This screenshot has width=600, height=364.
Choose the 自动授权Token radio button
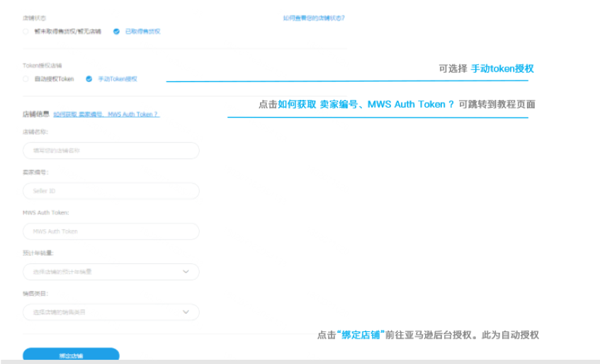pos(26,79)
